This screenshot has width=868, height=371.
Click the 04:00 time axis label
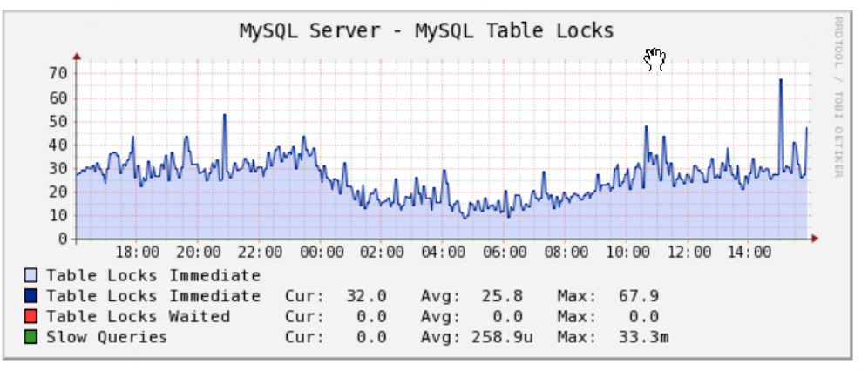444,253
